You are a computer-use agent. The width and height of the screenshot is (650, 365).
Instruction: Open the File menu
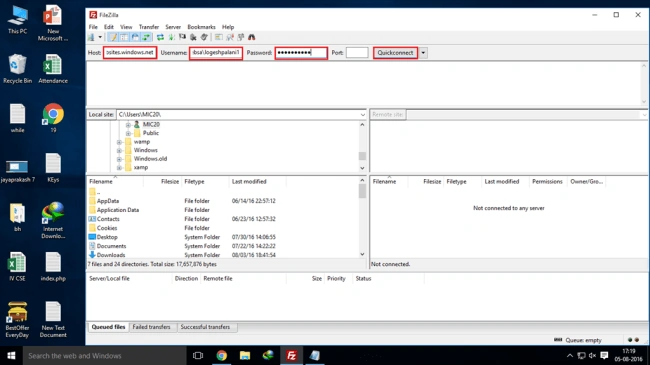93,27
